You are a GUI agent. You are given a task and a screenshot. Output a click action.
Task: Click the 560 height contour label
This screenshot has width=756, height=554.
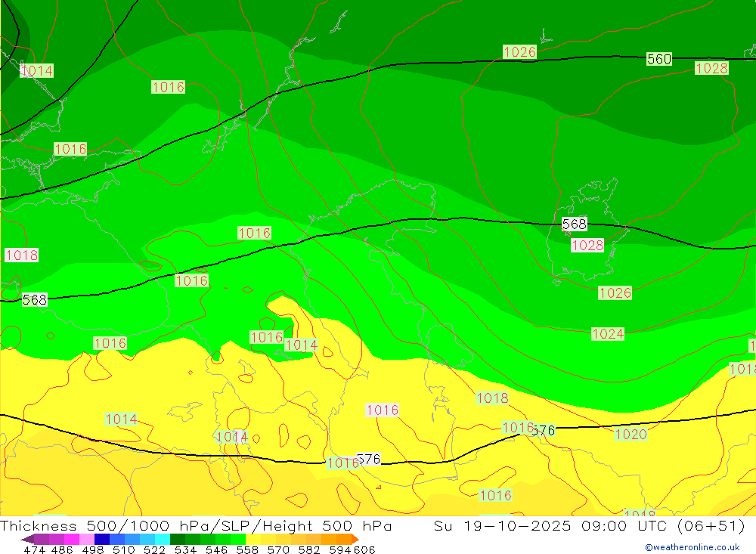click(x=659, y=59)
